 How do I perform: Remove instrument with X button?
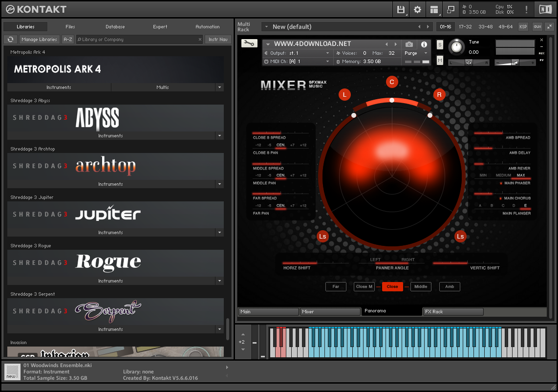541,40
